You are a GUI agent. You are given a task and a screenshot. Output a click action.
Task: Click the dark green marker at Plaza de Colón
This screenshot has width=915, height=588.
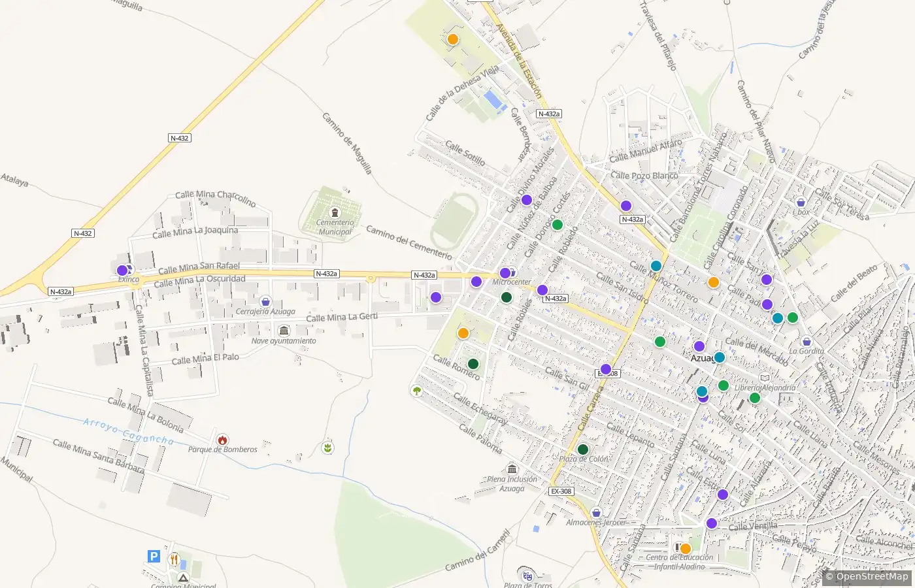pyautogui.click(x=583, y=449)
